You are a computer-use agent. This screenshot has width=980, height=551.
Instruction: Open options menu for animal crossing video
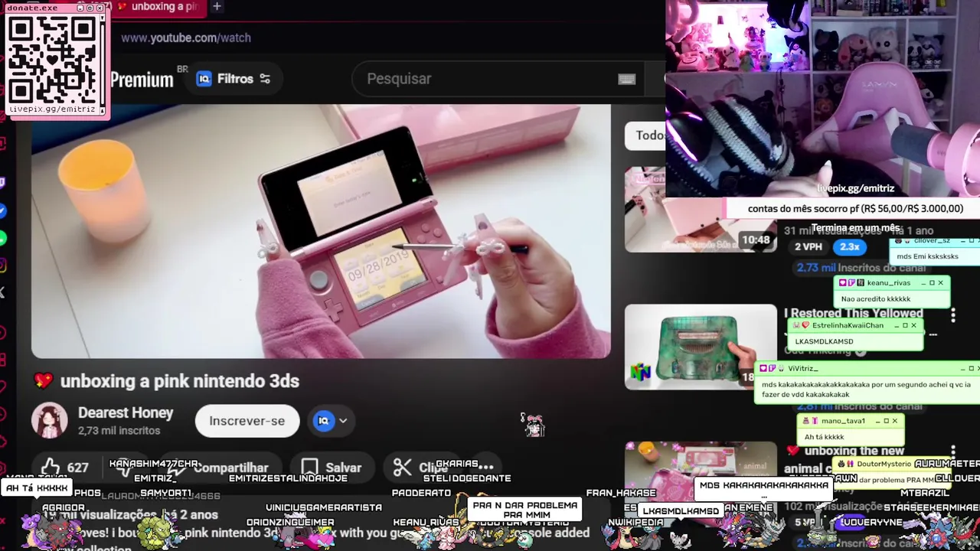(953, 453)
